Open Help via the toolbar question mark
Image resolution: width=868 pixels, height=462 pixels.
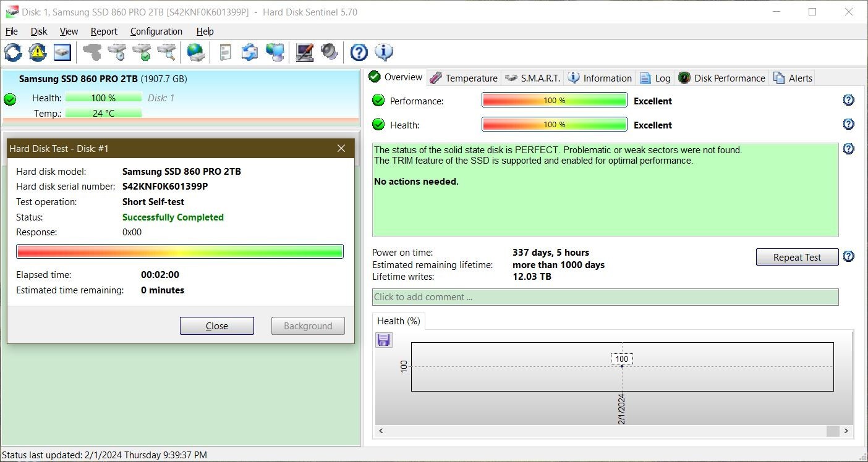(359, 52)
